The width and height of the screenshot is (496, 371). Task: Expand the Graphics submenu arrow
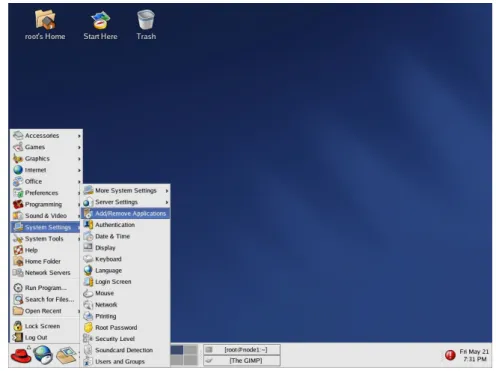coord(79,159)
